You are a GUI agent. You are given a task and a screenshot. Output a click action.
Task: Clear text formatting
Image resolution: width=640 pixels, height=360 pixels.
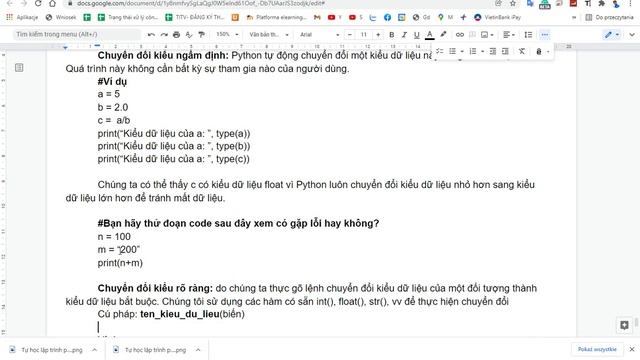[x=522, y=51]
